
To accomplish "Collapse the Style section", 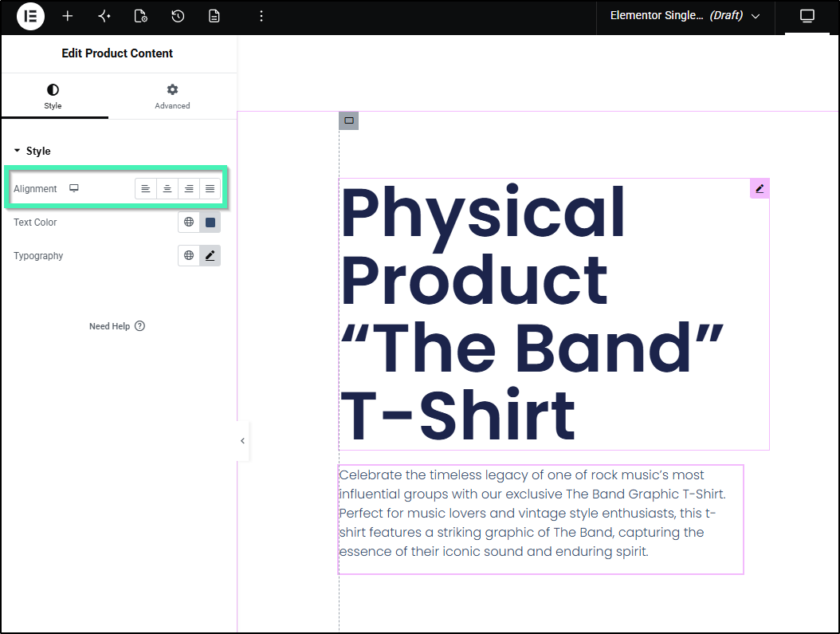I will (x=32, y=152).
